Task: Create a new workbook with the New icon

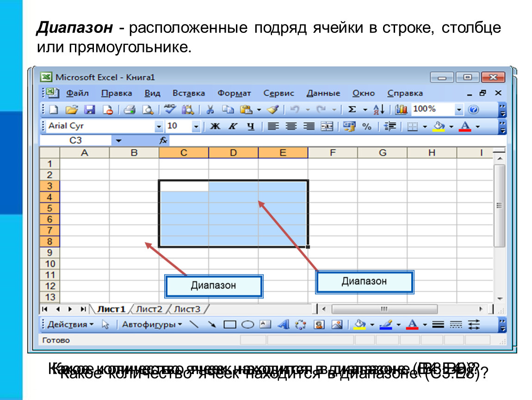Action: (x=54, y=110)
